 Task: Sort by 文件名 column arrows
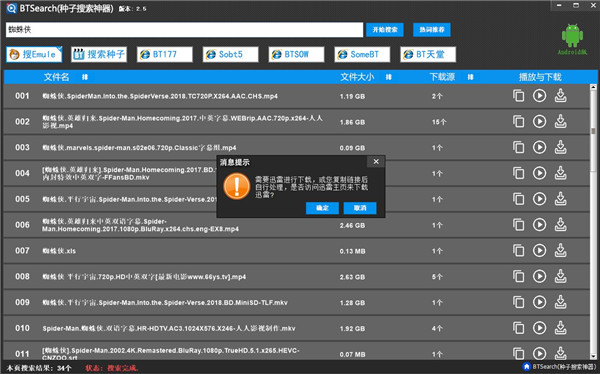(x=85, y=77)
